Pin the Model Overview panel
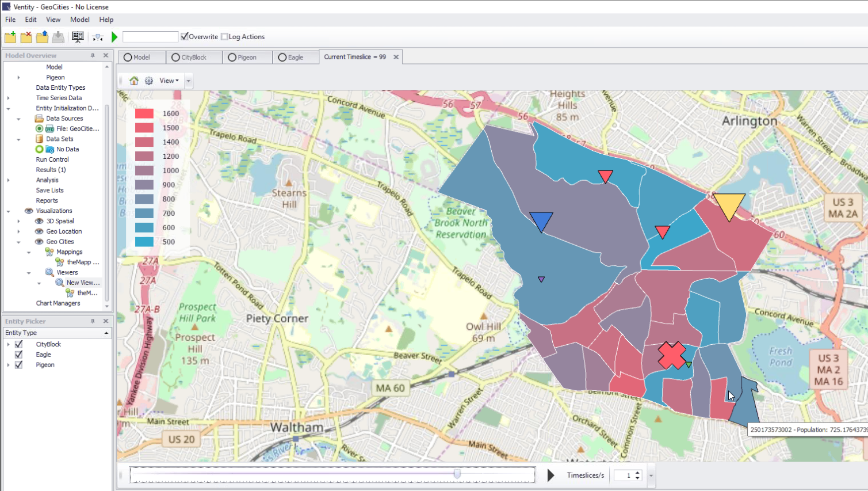Screen dimensions: 868x491 (x=93, y=56)
